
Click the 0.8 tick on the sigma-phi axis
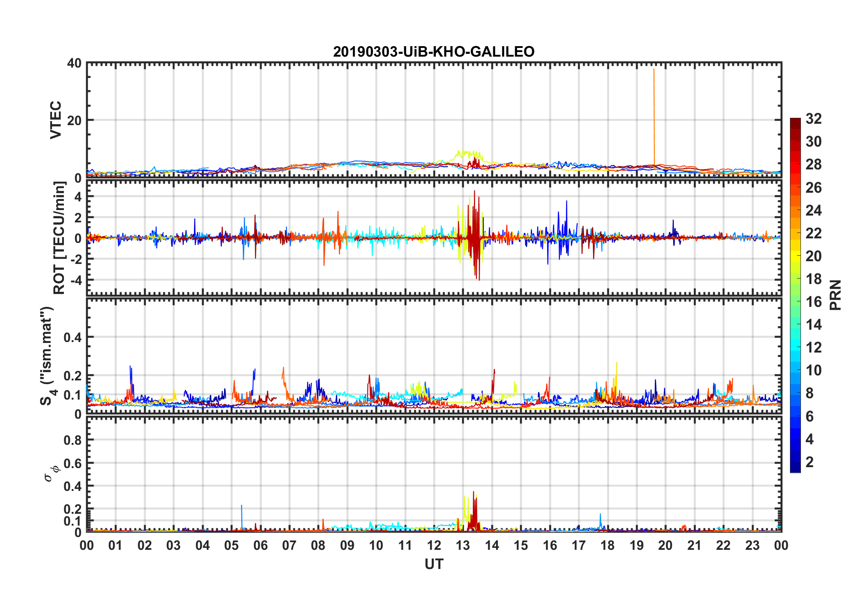(x=73, y=440)
